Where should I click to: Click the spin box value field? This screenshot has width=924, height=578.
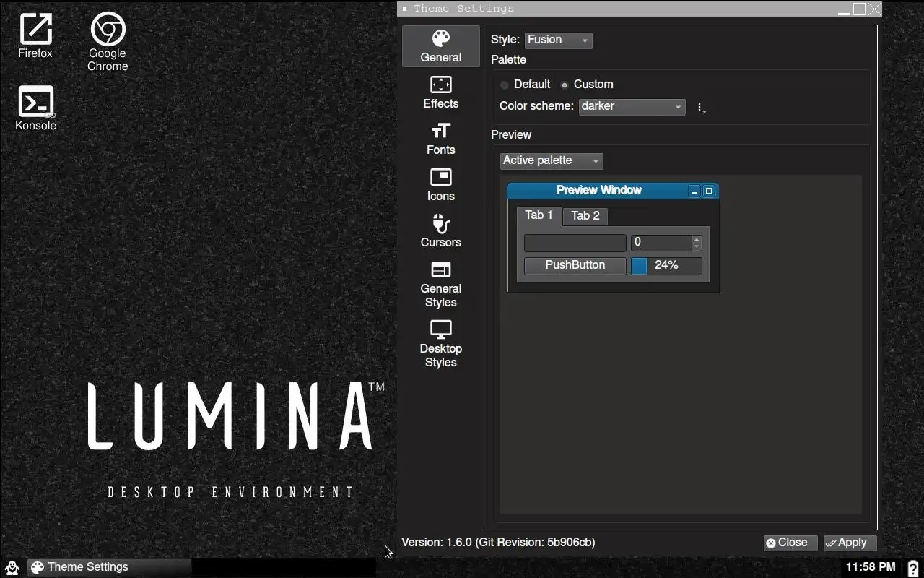point(661,243)
